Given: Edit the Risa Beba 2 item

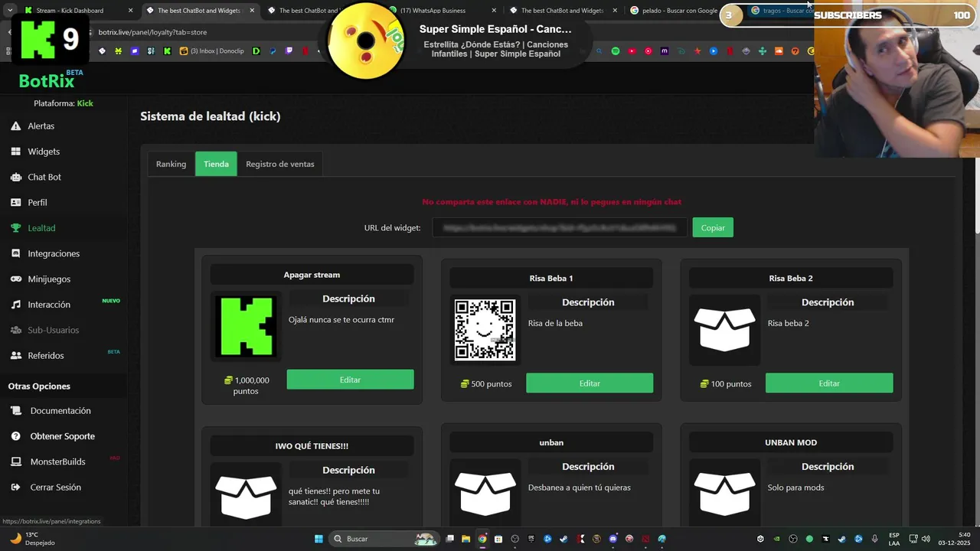Looking at the screenshot, I should (x=829, y=383).
